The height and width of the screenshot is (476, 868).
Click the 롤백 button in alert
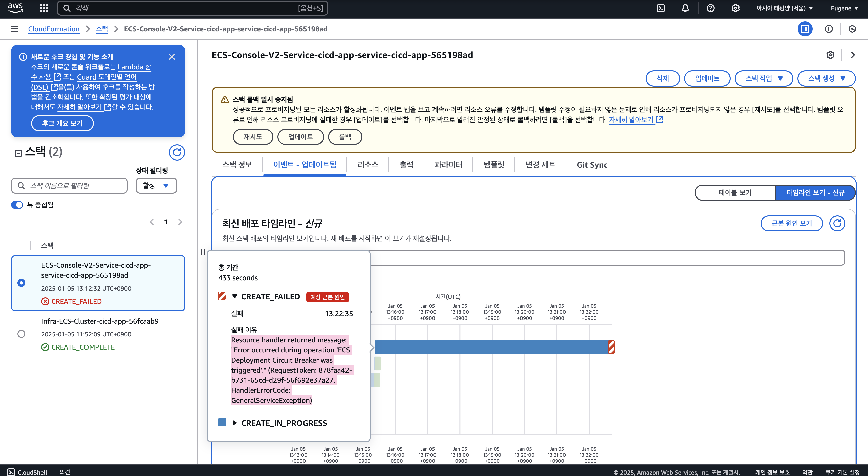(345, 137)
